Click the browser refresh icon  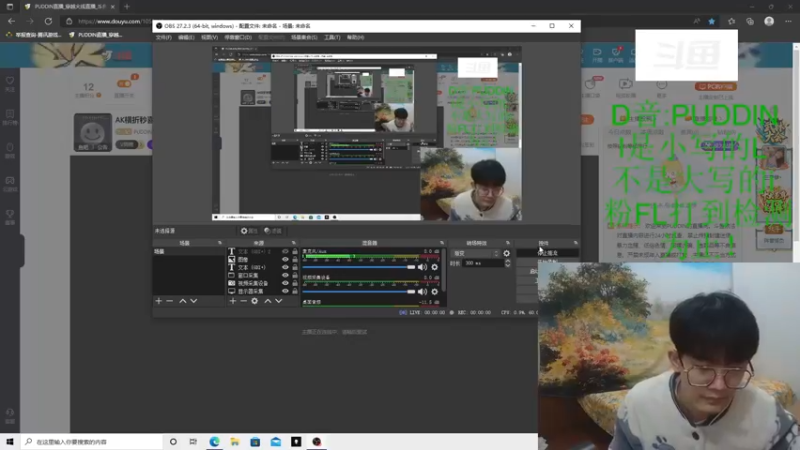[x=48, y=21]
